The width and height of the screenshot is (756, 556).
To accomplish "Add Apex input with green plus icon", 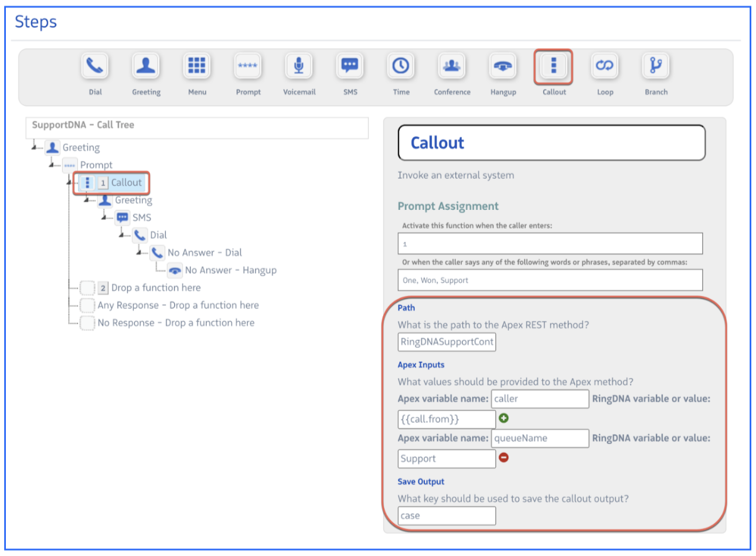I will (503, 418).
